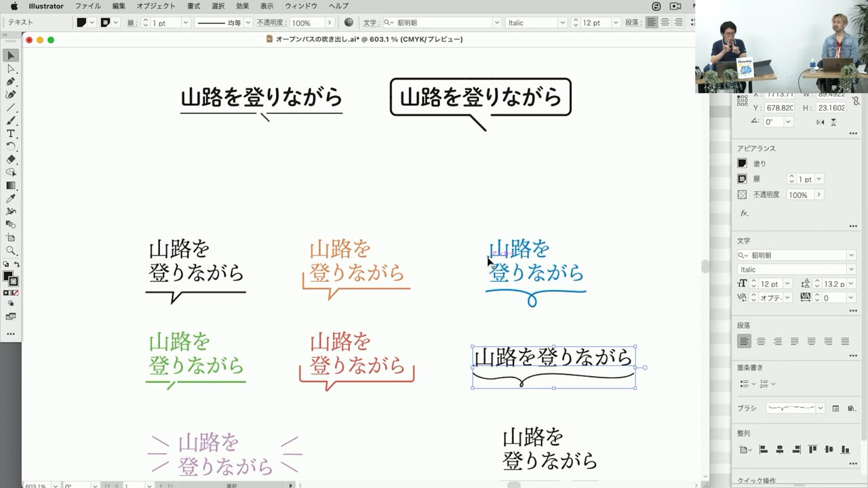
Task: Click the fx effects icon in Appearance
Action: (x=744, y=213)
